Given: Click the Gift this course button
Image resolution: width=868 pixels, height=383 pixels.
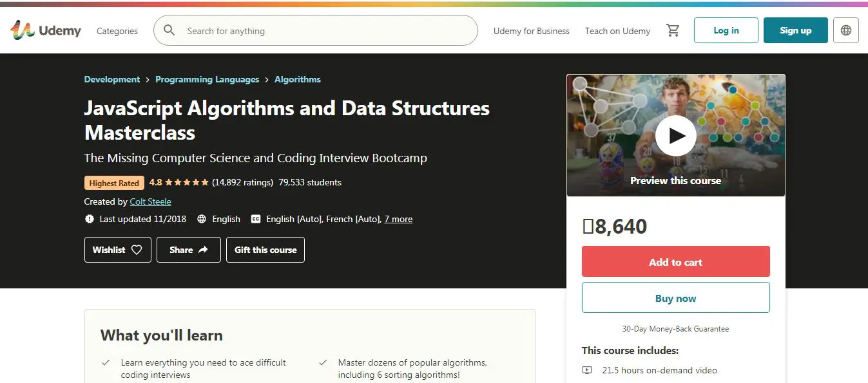Looking at the screenshot, I should click(x=265, y=250).
